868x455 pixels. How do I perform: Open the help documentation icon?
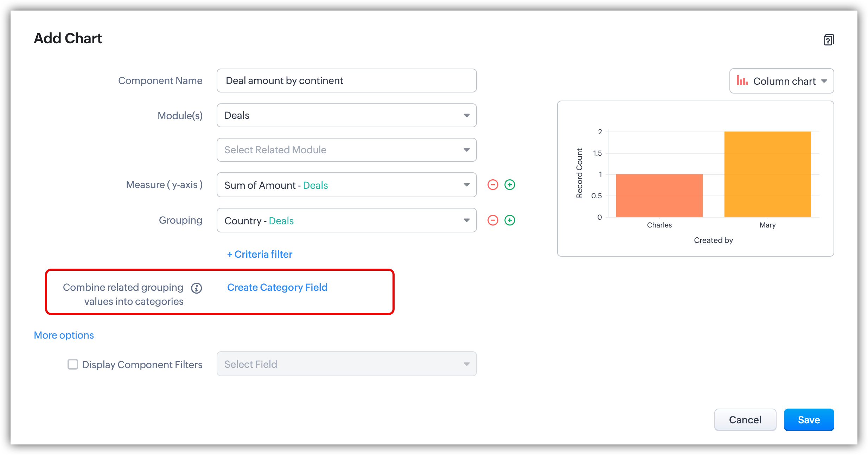click(x=829, y=40)
